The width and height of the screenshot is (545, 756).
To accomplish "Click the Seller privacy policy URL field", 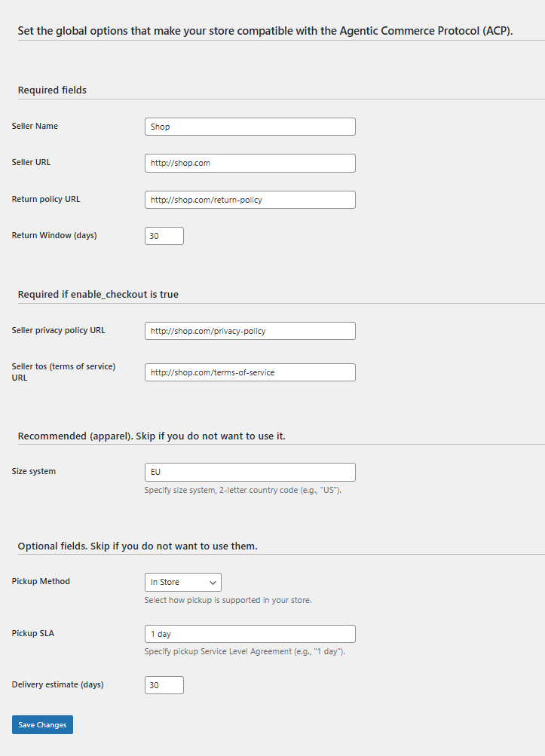I will (x=250, y=331).
